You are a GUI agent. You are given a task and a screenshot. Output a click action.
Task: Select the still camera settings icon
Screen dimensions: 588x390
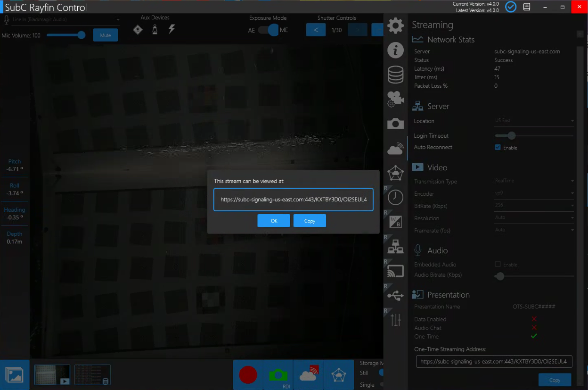(395, 124)
